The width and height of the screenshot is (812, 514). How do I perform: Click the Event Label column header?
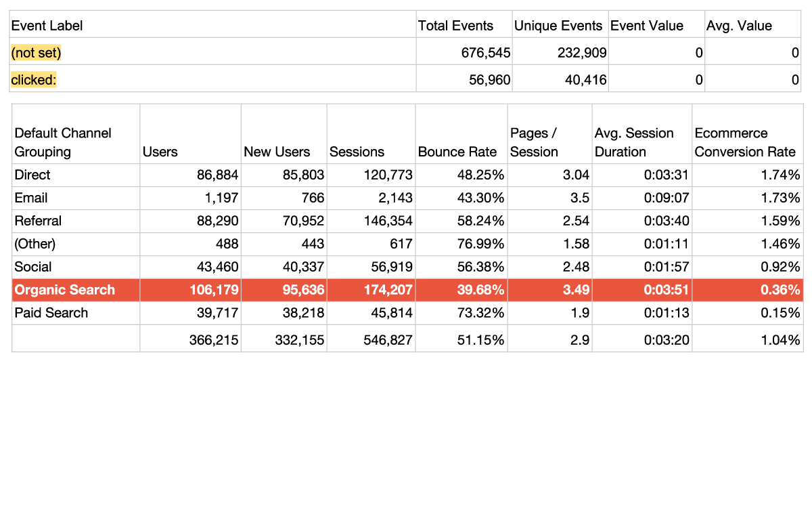(47, 26)
